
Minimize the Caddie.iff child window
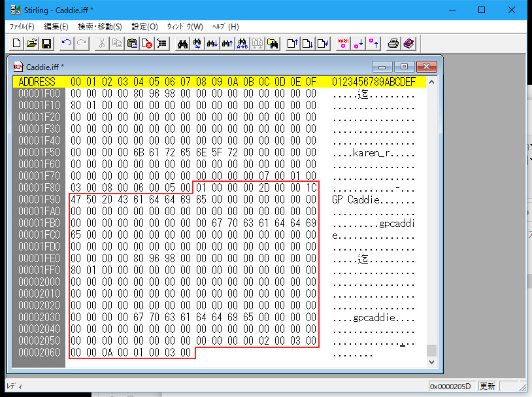(x=382, y=67)
